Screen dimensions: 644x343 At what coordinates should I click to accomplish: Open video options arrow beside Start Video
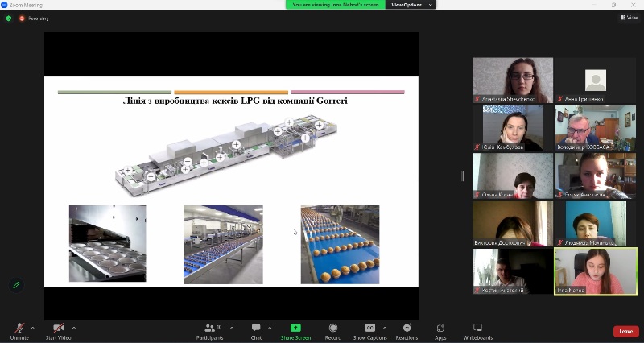coord(74,328)
